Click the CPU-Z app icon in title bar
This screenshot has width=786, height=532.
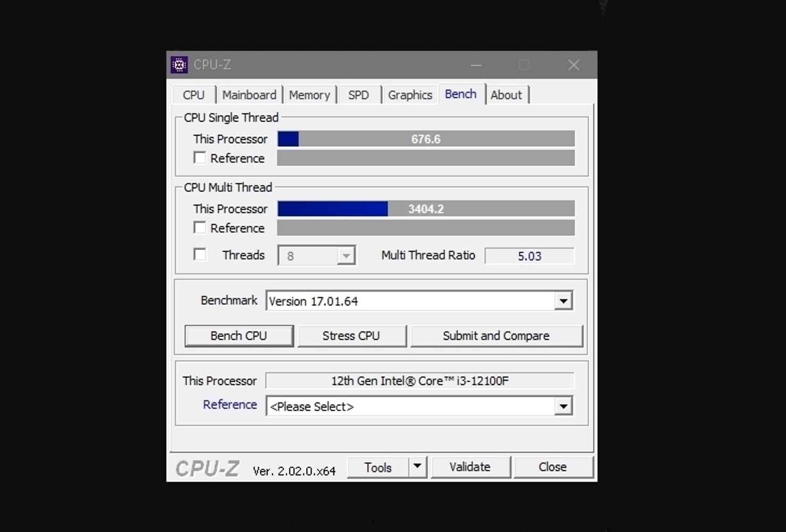[x=179, y=65]
